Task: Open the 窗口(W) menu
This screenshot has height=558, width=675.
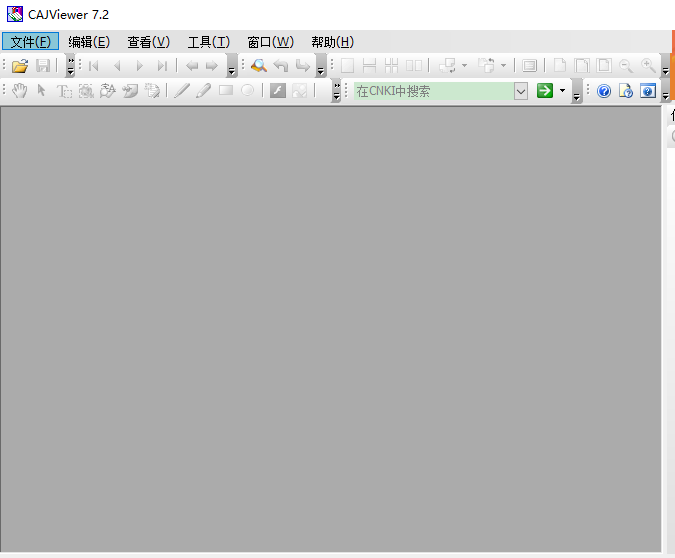Action: click(x=270, y=42)
